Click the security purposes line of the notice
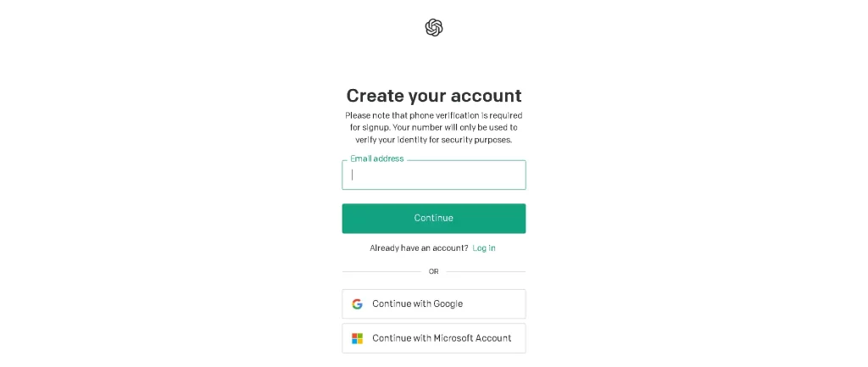This screenshot has height=367, width=868. pyautogui.click(x=434, y=140)
